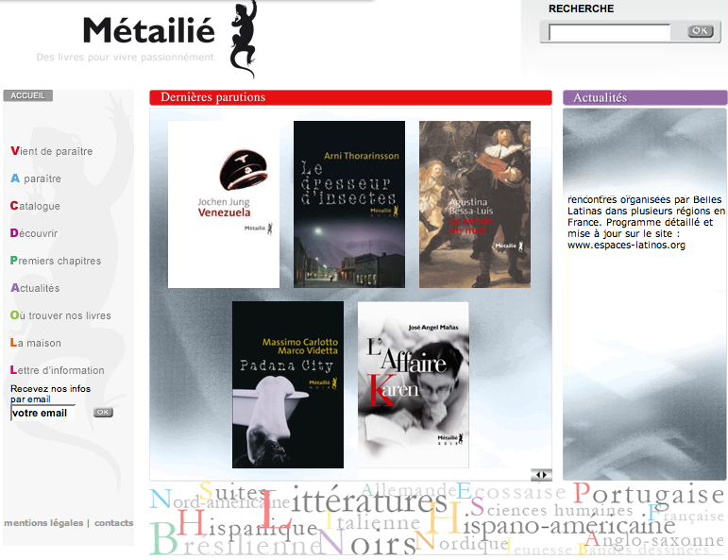728x560 pixels.
Task: Submit email with the newsletter OK button
Action: coord(103,412)
